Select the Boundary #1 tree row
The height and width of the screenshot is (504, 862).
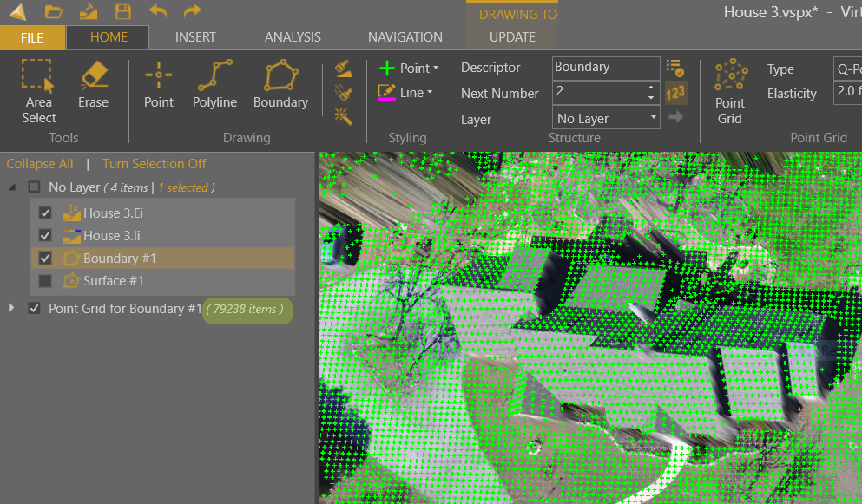coord(163,259)
